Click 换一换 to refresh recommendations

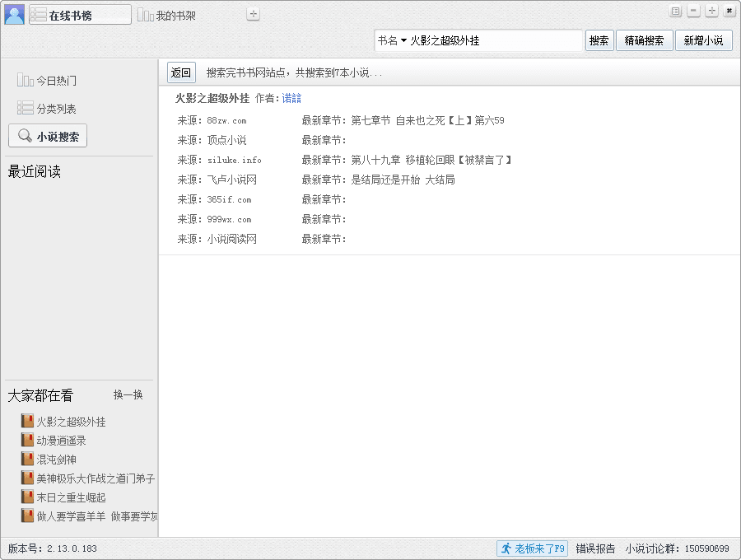point(128,395)
